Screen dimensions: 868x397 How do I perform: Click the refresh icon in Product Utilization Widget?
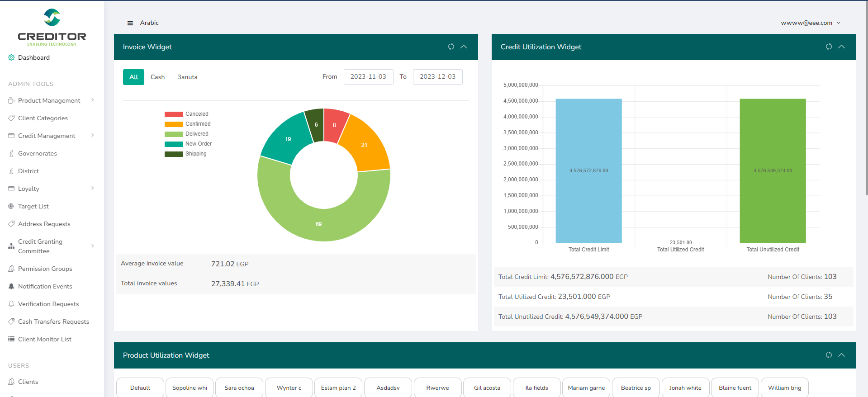pyautogui.click(x=829, y=355)
